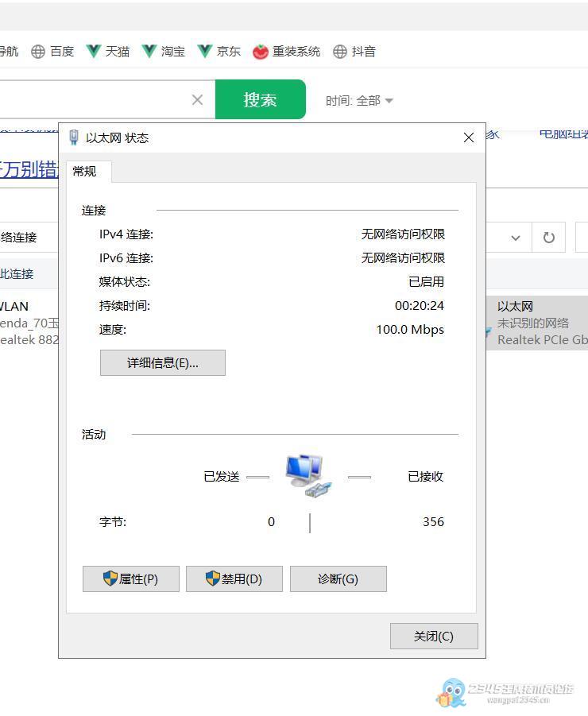Screen dimensions: 588x716
Task: Click the Ethernet status title bar icon
Action: pyautogui.click(x=75, y=137)
